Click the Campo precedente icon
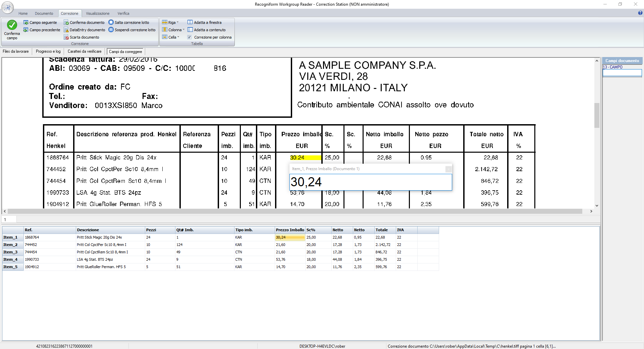 pyautogui.click(x=26, y=30)
